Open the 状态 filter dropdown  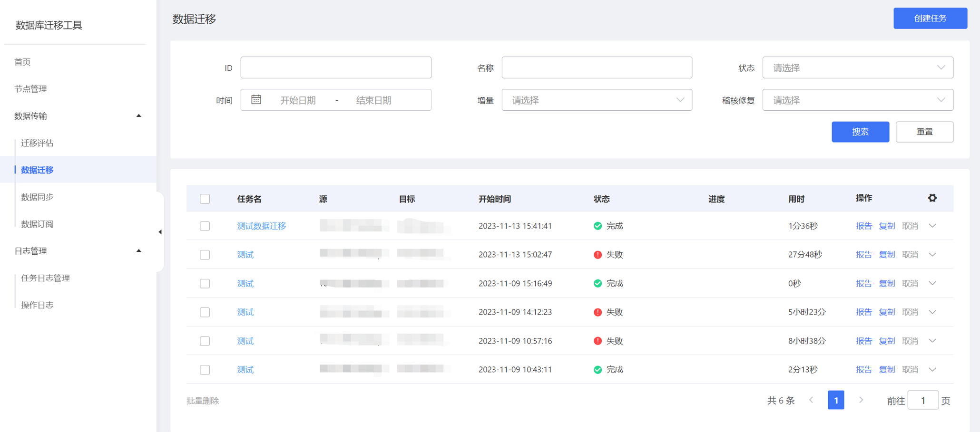858,67
